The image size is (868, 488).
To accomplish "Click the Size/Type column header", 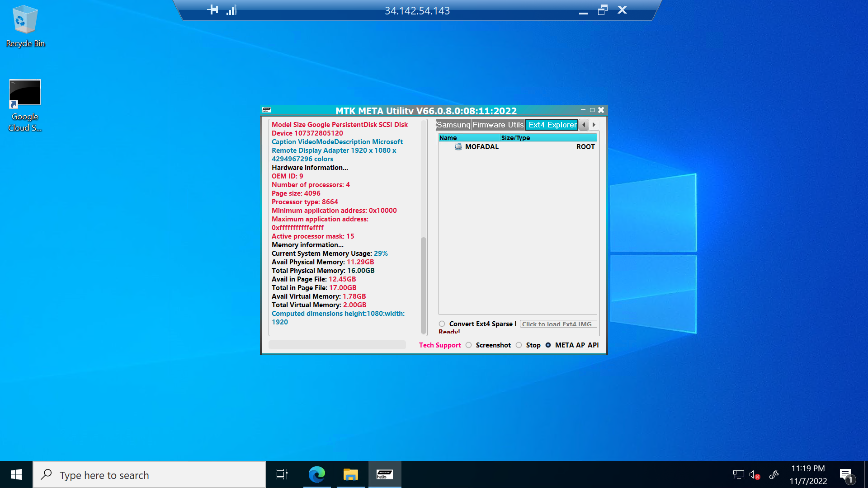I will point(548,138).
